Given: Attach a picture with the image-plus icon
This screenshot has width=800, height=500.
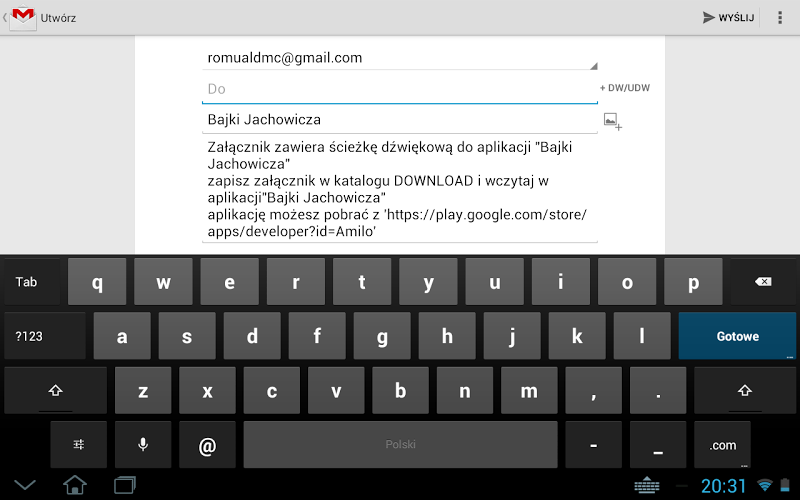Looking at the screenshot, I should click(612, 121).
